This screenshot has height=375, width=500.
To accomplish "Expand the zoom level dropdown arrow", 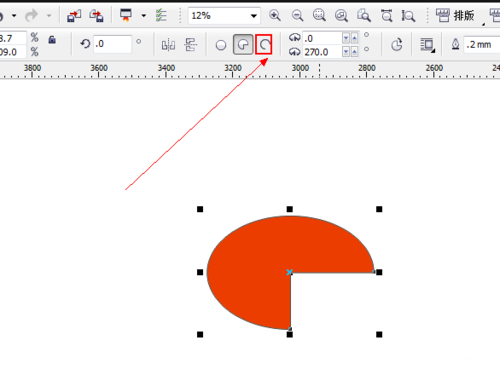I will [x=254, y=16].
